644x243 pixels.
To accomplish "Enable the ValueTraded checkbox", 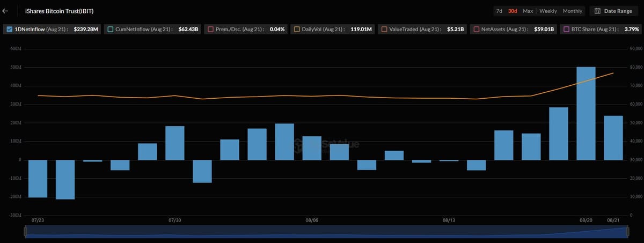I will (384, 30).
